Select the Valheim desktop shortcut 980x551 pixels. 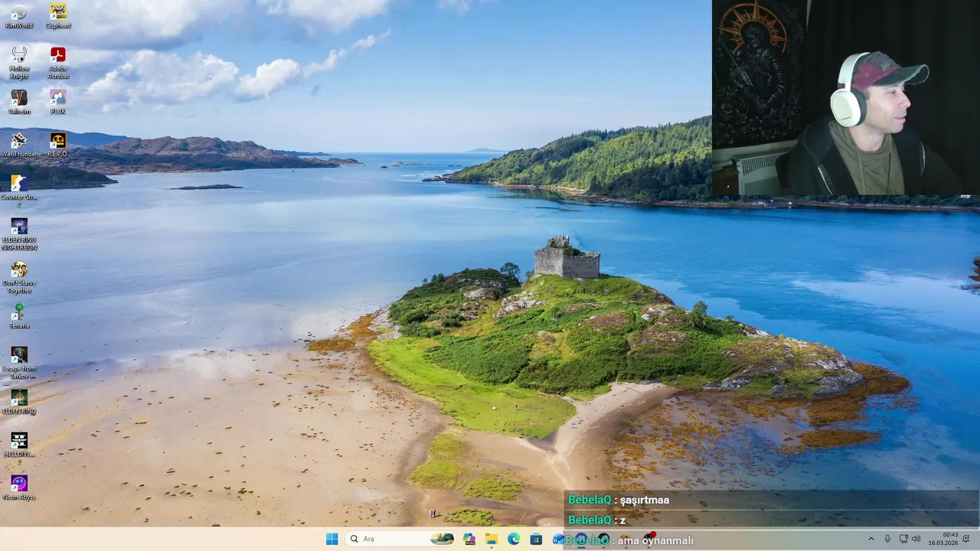coord(19,102)
